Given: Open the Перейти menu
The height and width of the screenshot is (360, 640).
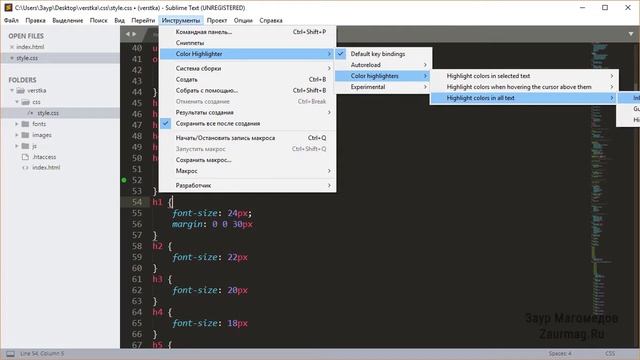Looking at the screenshot, I should pyautogui.click(x=143, y=20).
